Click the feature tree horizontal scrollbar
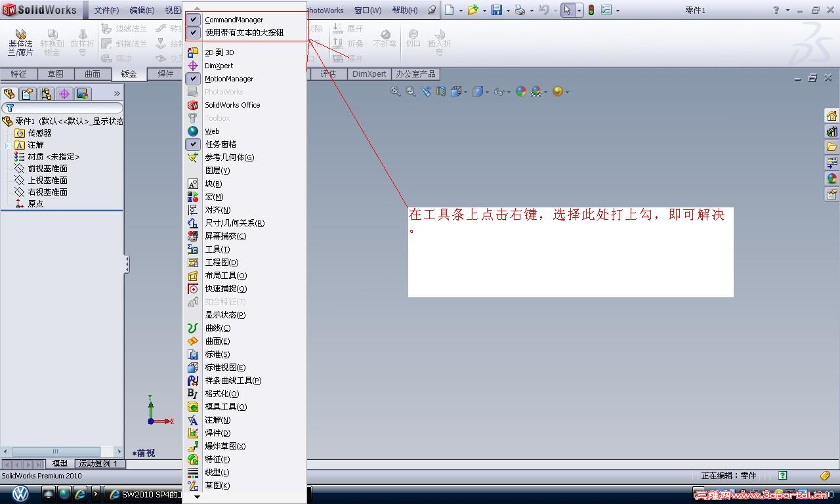840x504 pixels. coord(56,451)
